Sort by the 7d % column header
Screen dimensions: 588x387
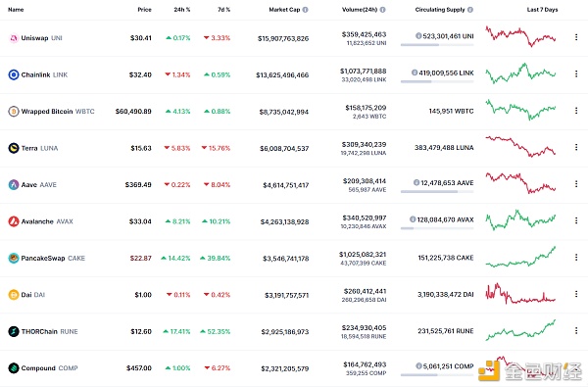[x=223, y=10]
